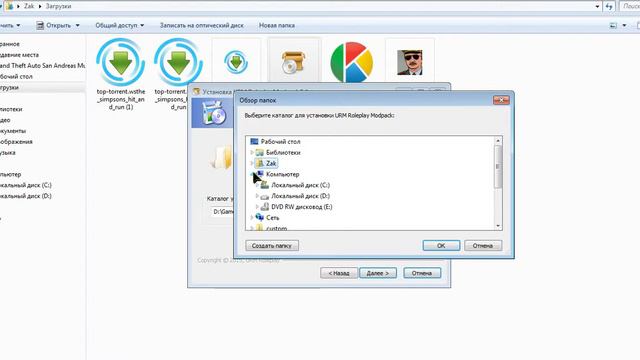This screenshot has width=640, height=360.
Task: Expand the Библиотеки tree node arrow
Action: tap(252, 153)
